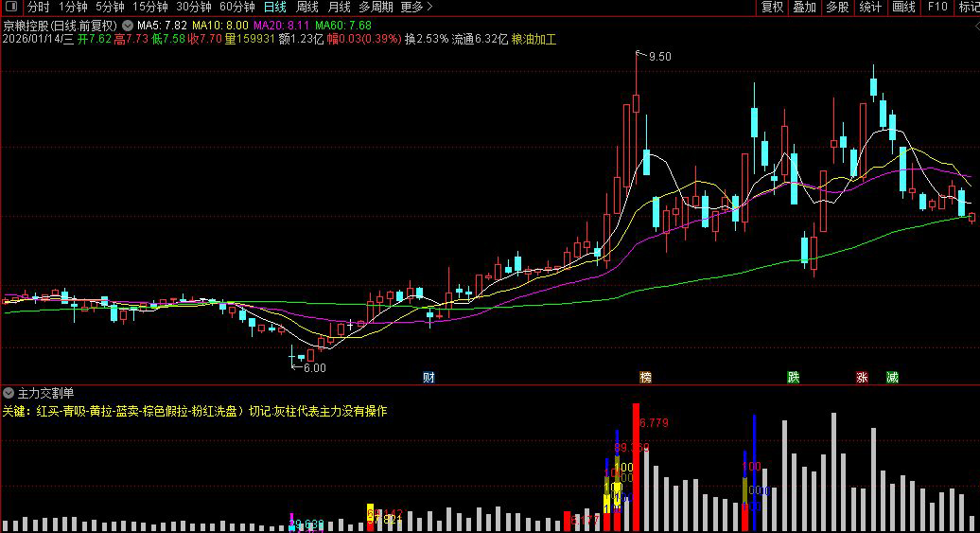Click the MA5: 7.82 indicator value

point(162,26)
